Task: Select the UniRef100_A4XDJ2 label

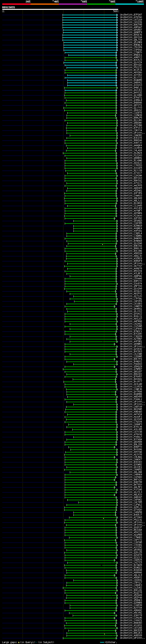Action: click(x=131, y=163)
